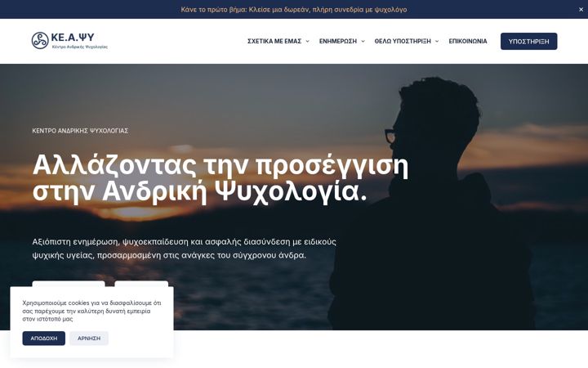588x368 pixels.
Task: Expand the chevron next to ΣΧΕΤΙΚΑ ΜΕ ΕΜΑΣ
Action: [308, 42]
